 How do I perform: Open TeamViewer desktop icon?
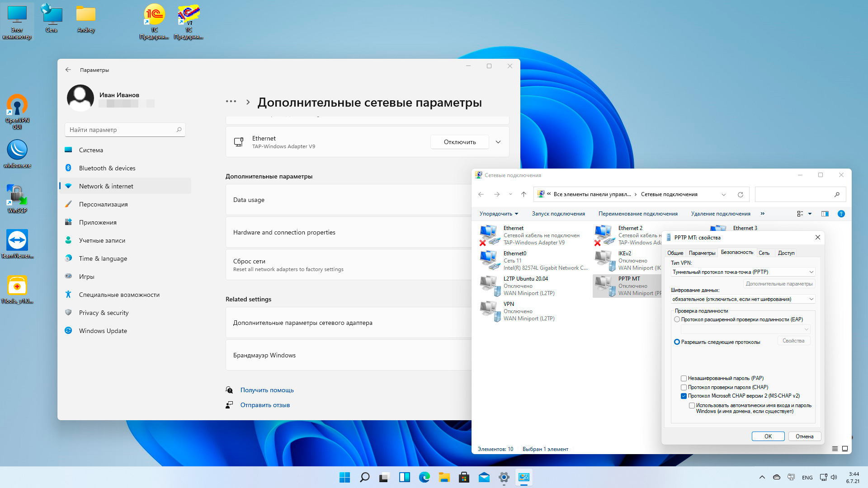(x=17, y=240)
